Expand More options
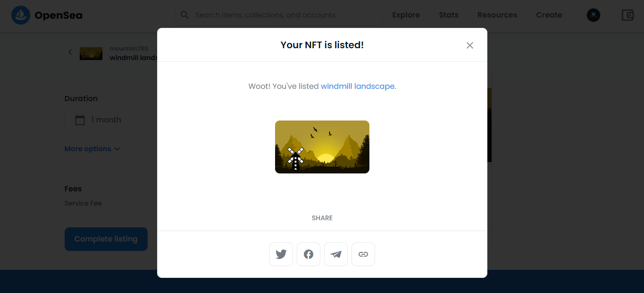 (x=92, y=149)
